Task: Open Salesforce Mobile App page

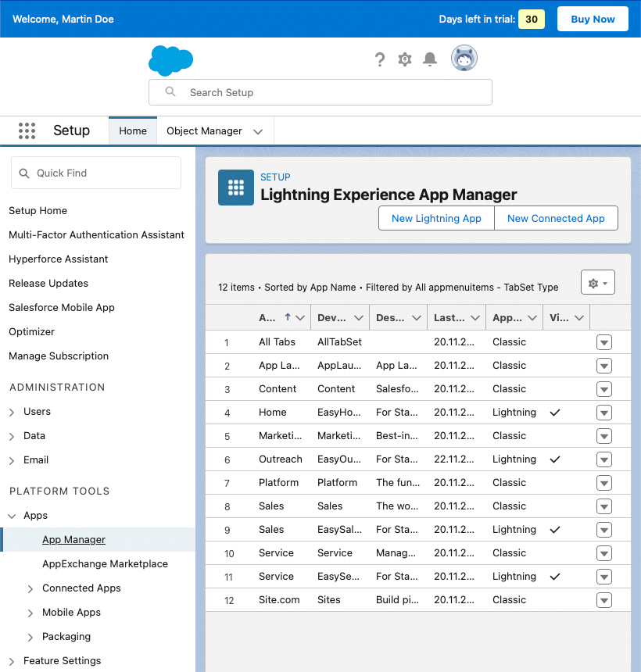Action: pyautogui.click(x=62, y=307)
